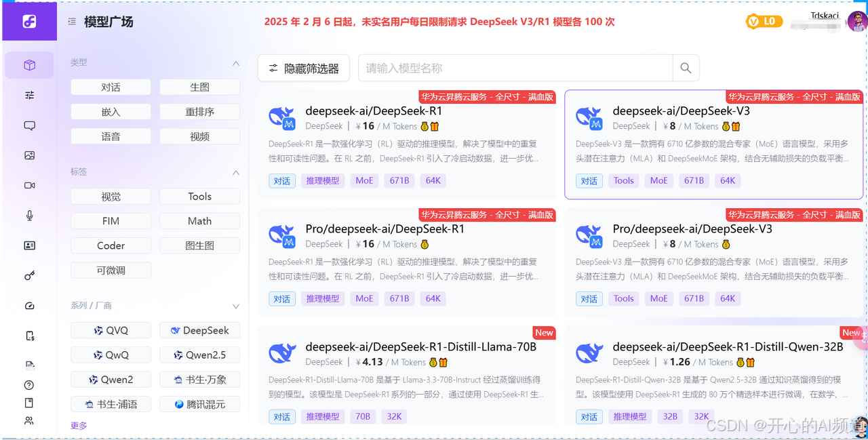Select the 可微调 tag filter
This screenshot has height=440, width=868.
click(x=111, y=271)
